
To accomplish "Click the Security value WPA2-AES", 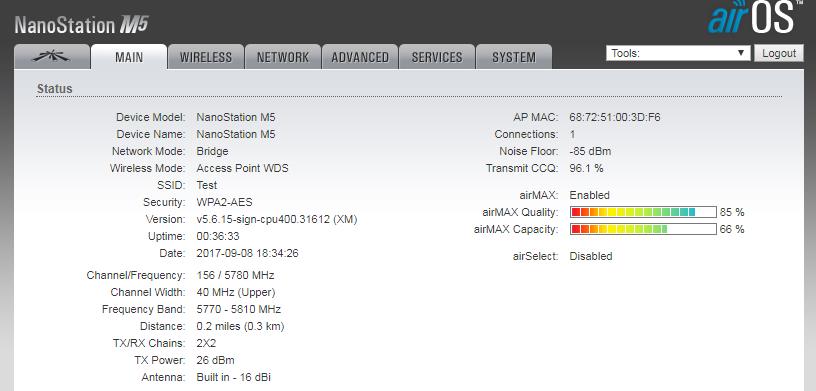I will [x=224, y=203].
